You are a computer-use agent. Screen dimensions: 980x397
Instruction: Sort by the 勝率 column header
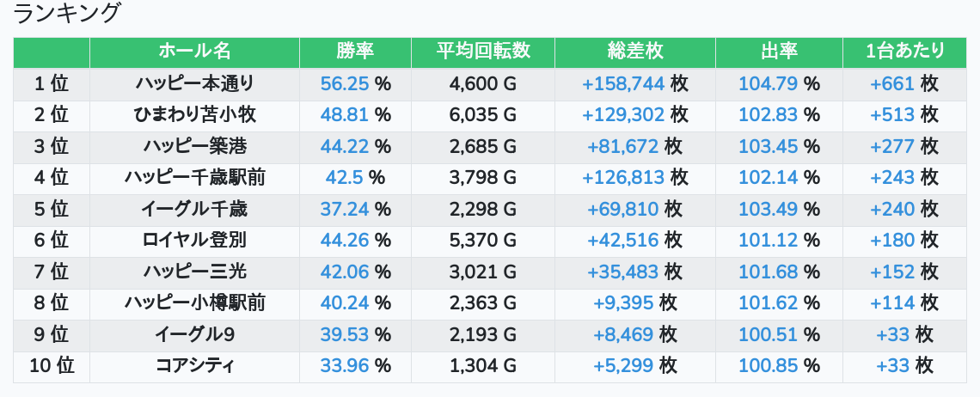pos(355,52)
